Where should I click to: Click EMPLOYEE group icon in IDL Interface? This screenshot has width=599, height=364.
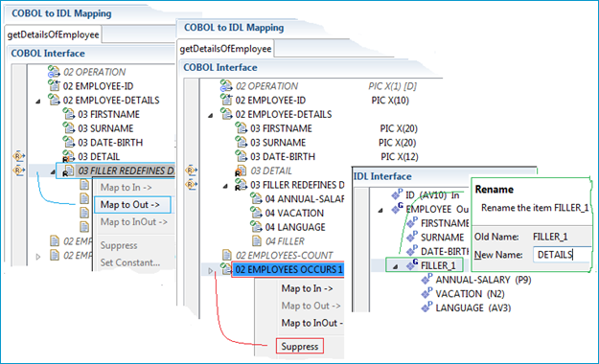[397, 208]
